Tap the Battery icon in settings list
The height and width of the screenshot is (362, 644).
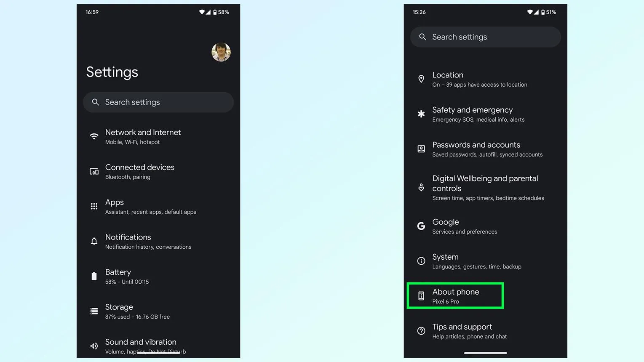click(94, 276)
